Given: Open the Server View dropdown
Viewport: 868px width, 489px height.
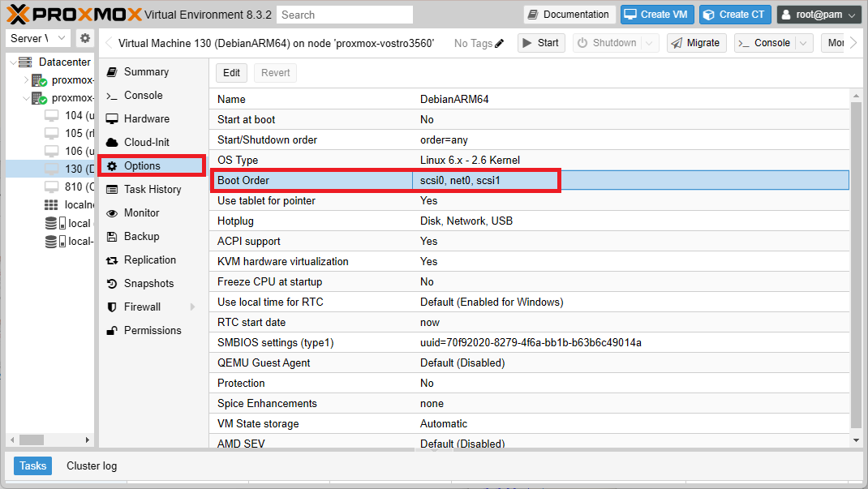Looking at the screenshot, I should (37, 38).
